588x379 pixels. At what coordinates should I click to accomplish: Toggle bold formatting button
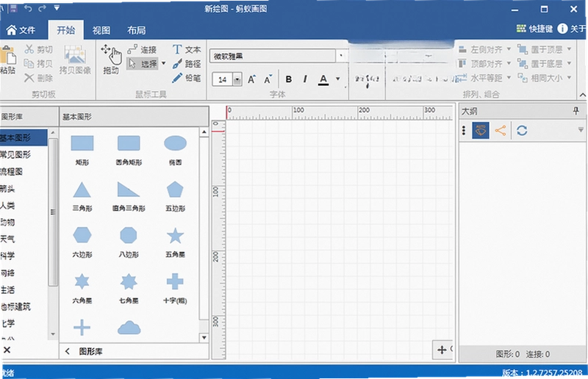pyautogui.click(x=288, y=79)
